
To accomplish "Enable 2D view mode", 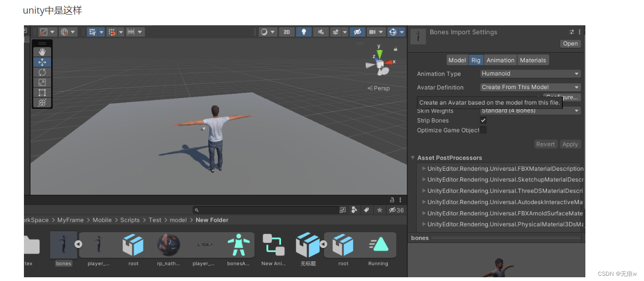I will coord(287,31).
